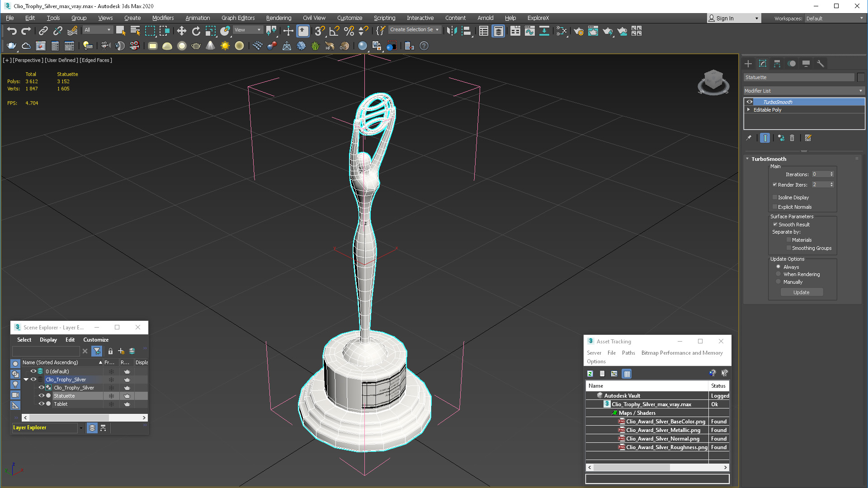This screenshot has width=868, height=488.
Task: Open the Select by Name tool
Action: click(135, 31)
